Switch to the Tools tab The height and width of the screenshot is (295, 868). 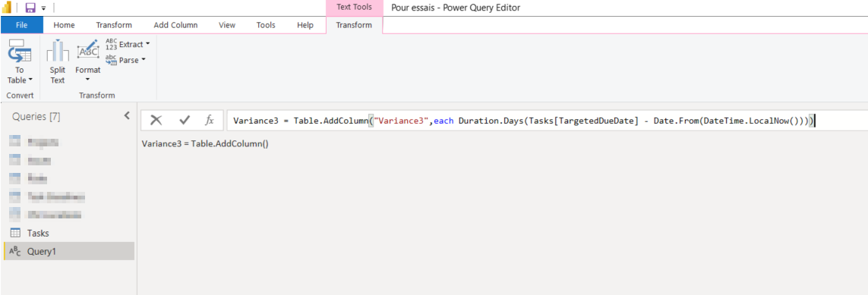point(266,25)
